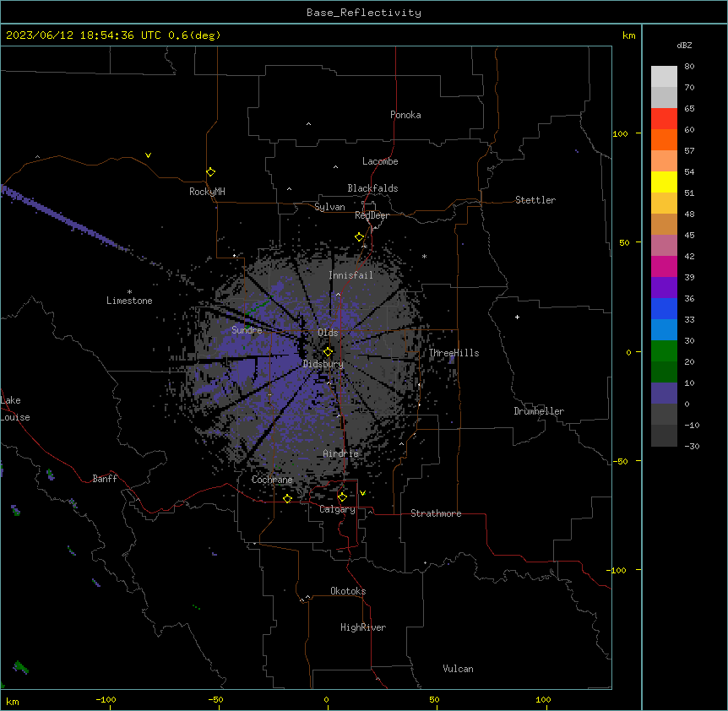This screenshot has width=728, height=711.
Task: Click the Cochrane label
Action: 272,480
